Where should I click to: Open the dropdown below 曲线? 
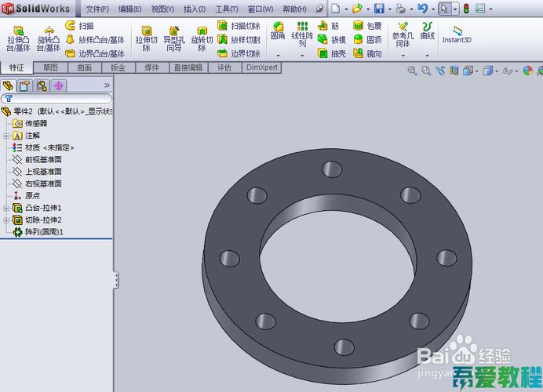428,56
